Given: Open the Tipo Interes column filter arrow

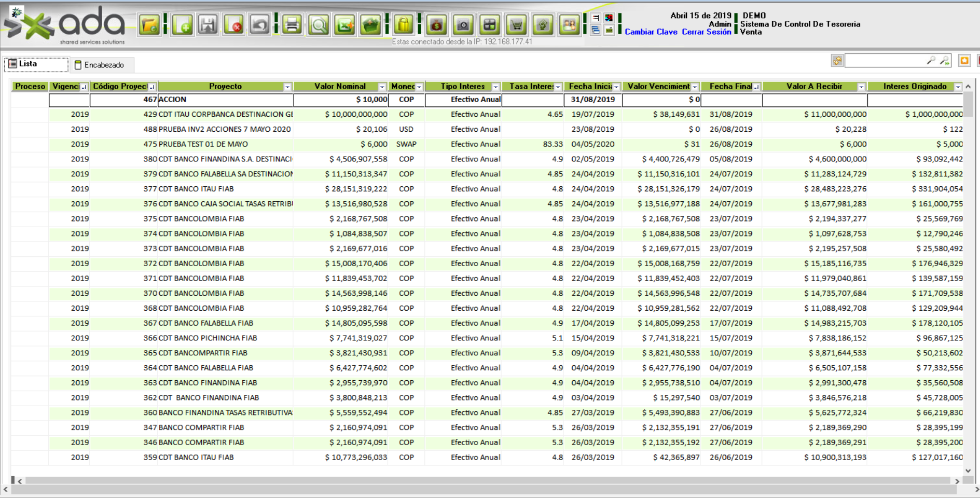Looking at the screenshot, I should [x=495, y=87].
